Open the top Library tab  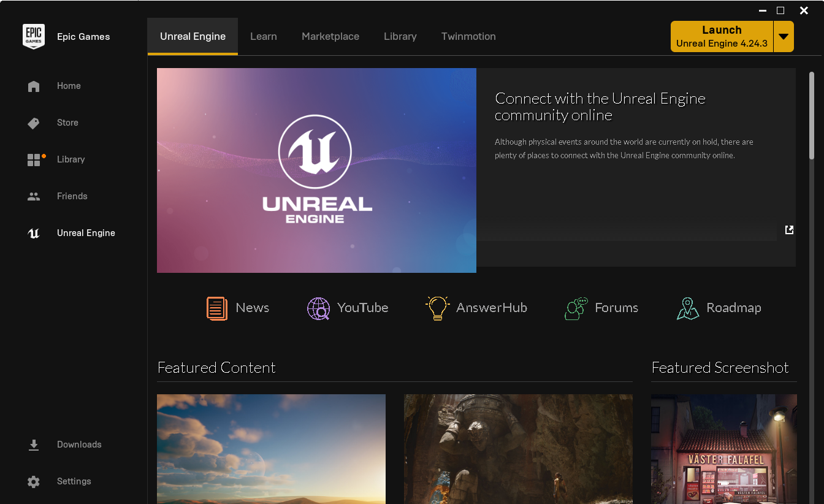(x=400, y=37)
